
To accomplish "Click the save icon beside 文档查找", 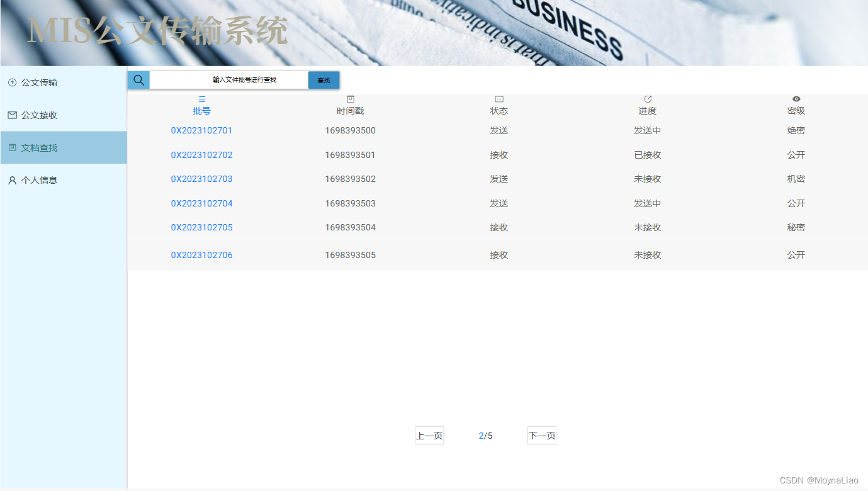I will click(x=11, y=147).
